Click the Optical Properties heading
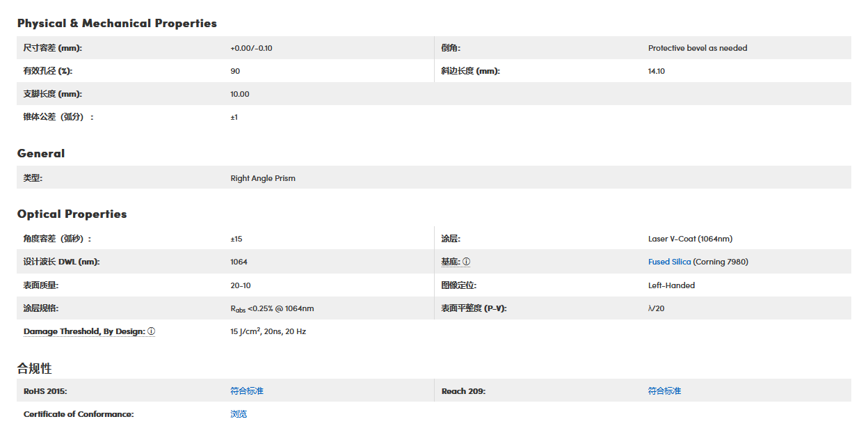Image resolution: width=868 pixels, height=442 pixels. click(72, 214)
